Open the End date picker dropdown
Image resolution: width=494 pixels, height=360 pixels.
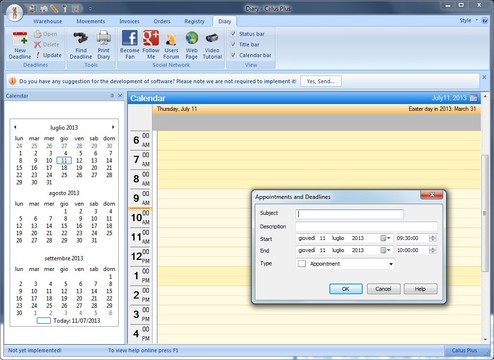click(385, 250)
